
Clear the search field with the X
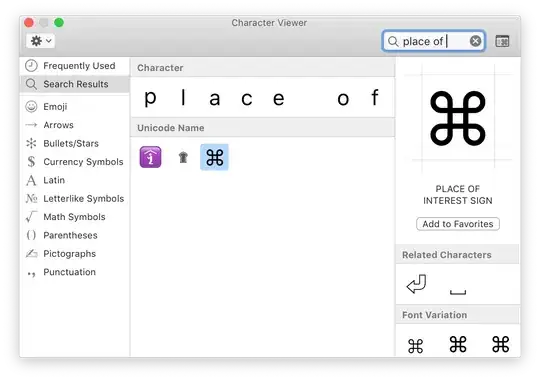pos(475,41)
